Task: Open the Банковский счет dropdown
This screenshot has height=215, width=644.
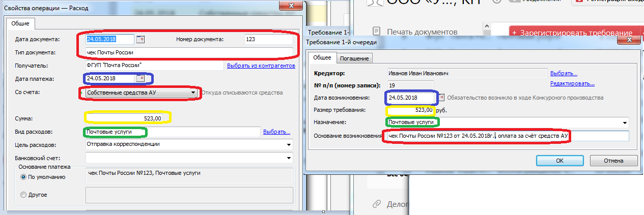Action: point(289,157)
